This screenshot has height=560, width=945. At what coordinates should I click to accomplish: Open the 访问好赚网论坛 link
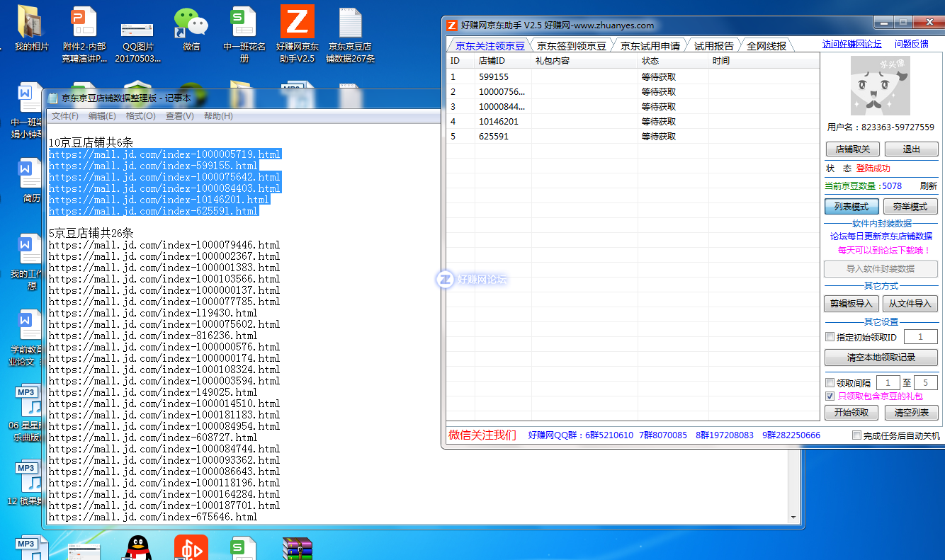point(852,44)
